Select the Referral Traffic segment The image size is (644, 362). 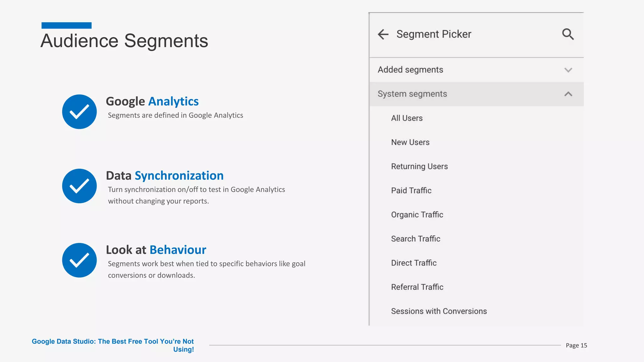point(417,287)
